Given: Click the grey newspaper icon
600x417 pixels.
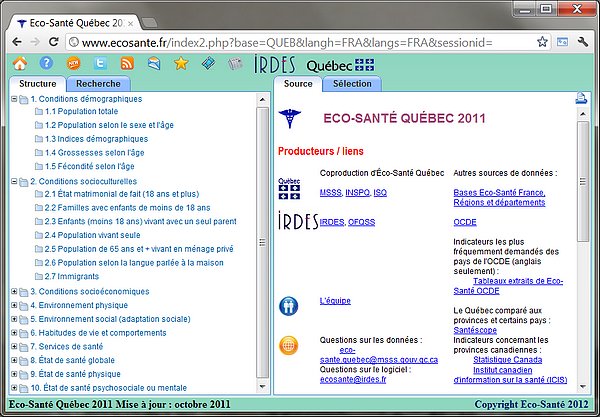Looking at the screenshot, I should pos(235,64).
